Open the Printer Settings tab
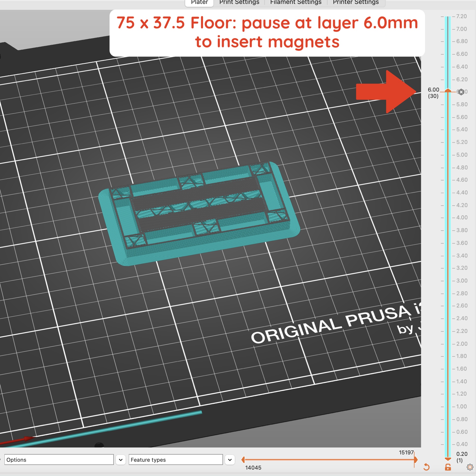The image size is (476, 476). 356,2
